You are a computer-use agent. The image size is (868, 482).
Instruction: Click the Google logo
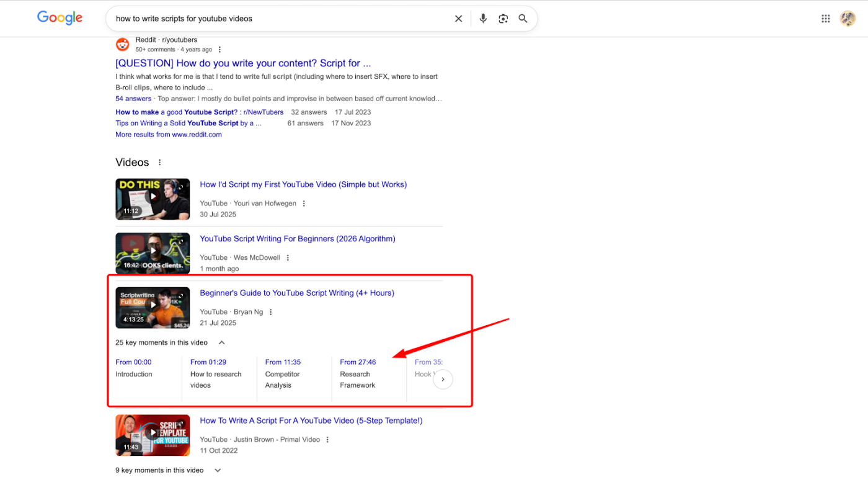pyautogui.click(x=59, y=18)
